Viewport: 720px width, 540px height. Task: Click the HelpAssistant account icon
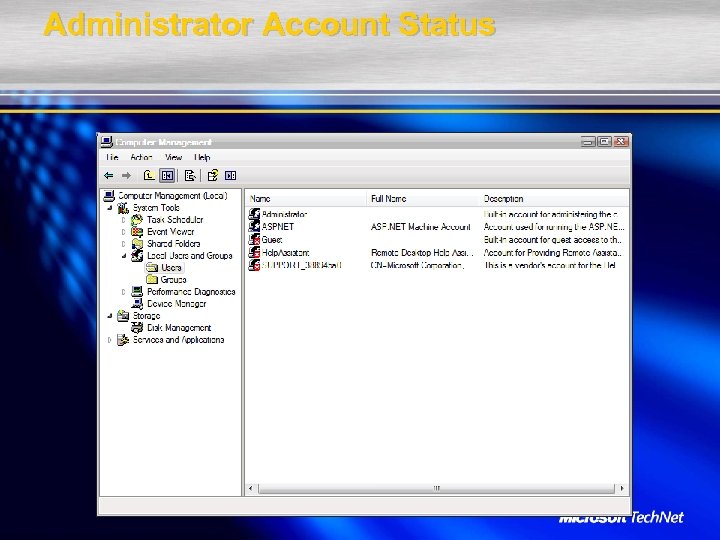[254, 252]
